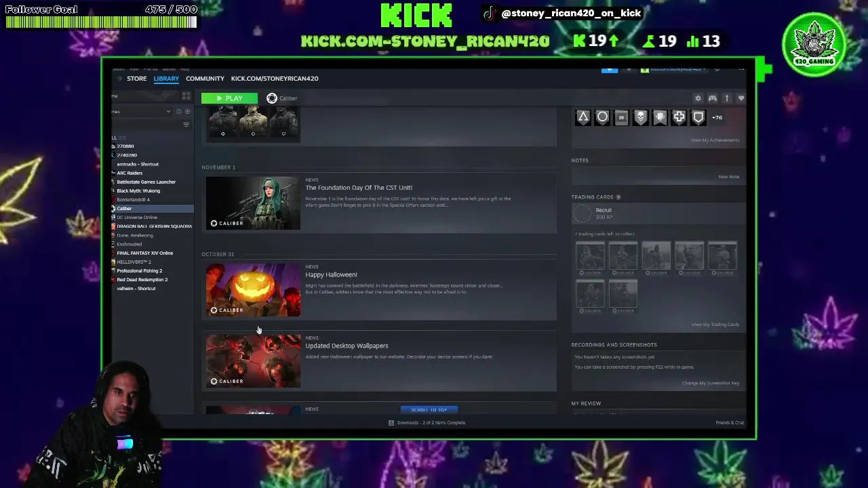Image resolution: width=868 pixels, height=488 pixels.
Task: Select the circle achievement badge
Action: pos(602,117)
